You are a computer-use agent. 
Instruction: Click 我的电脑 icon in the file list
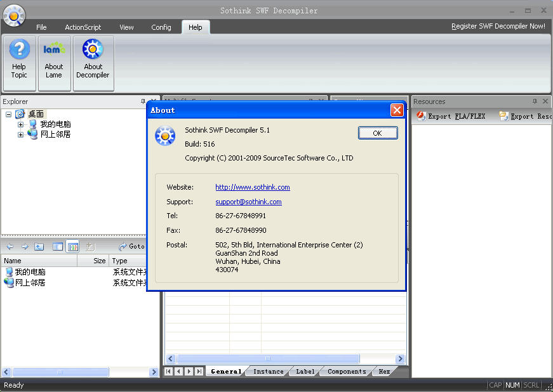pyautogui.click(x=9, y=272)
